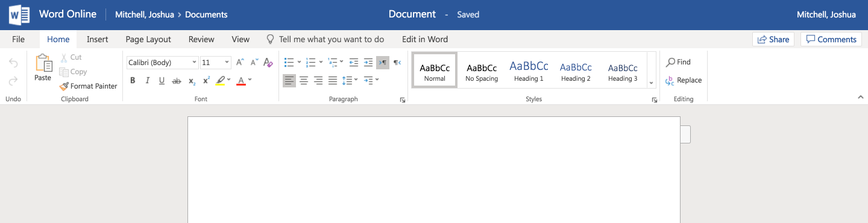Open bullet library dropdown arrow
868x223 pixels.
[x=299, y=62]
